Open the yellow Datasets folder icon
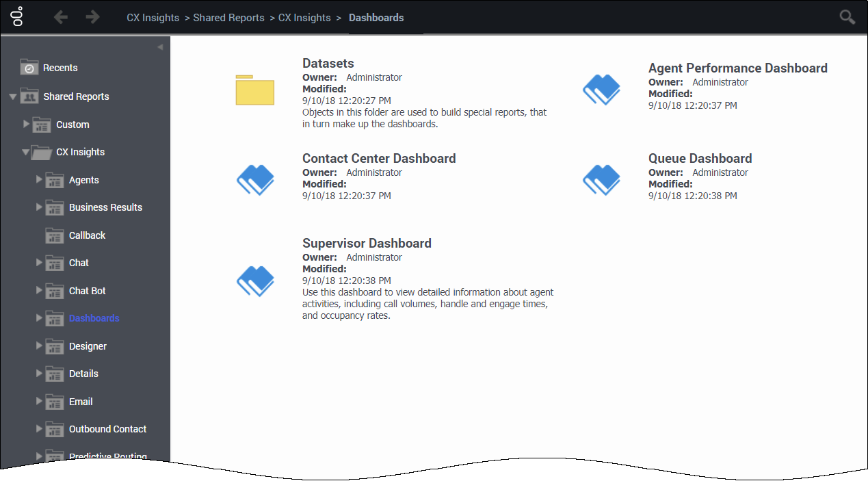Viewport: 868px width, 481px height. (254, 90)
